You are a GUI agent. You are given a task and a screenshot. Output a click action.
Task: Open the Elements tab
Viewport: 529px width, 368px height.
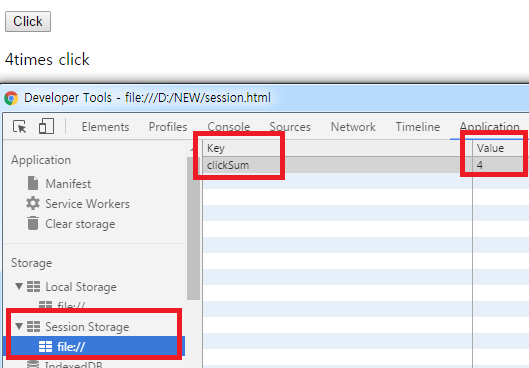point(105,127)
